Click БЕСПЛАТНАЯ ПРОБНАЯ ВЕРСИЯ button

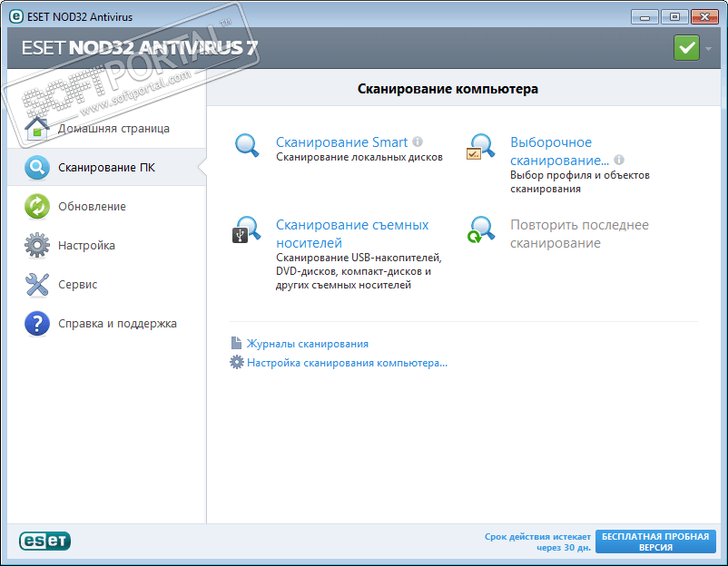(x=655, y=542)
